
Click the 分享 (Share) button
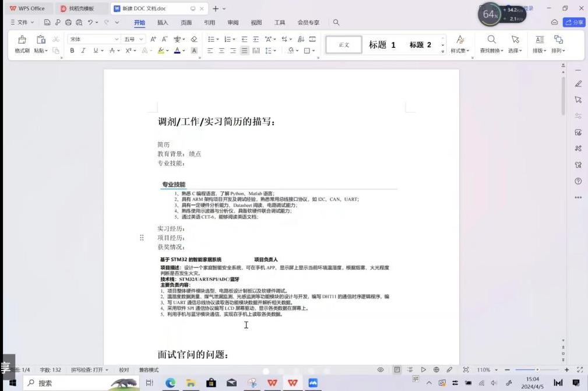click(574, 22)
